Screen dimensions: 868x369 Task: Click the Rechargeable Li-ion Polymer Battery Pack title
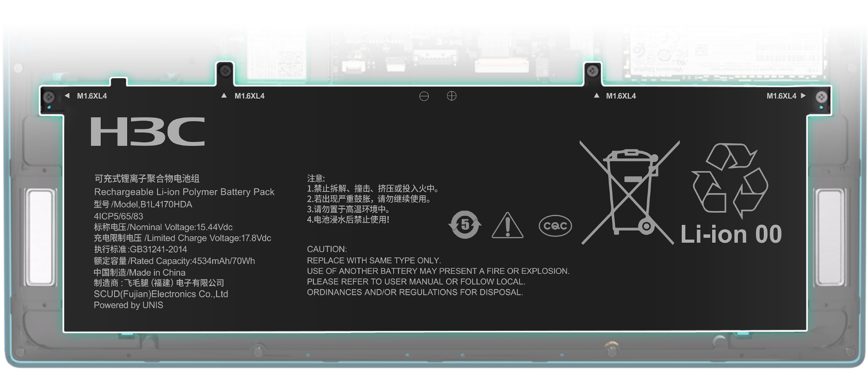click(184, 192)
